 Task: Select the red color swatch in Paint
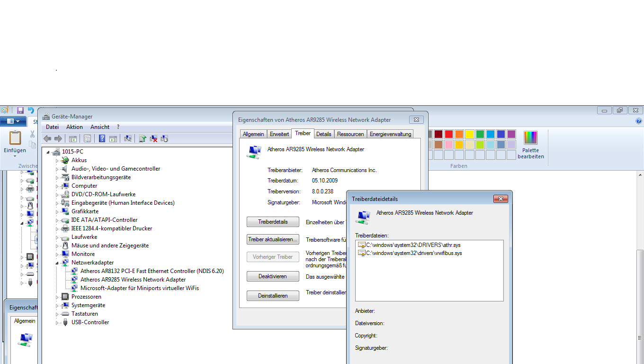click(449, 134)
